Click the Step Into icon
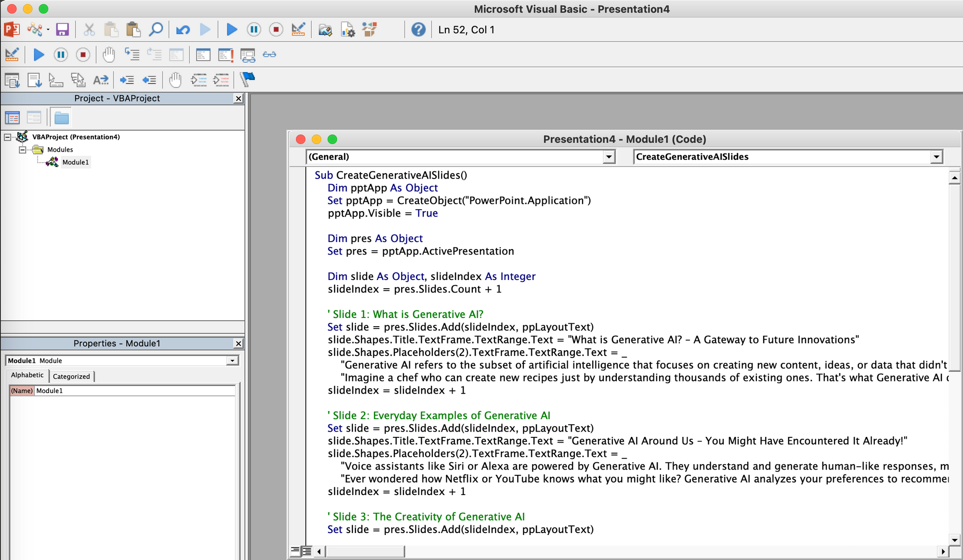This screenshot has height=560, width=963. tap(132, 54)
